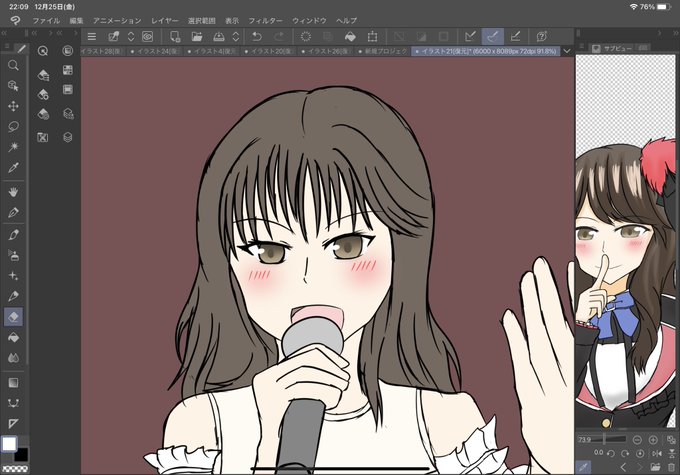Viewport: 680px width, 475px height.
Task: Click the Undo arrow in command bar
Action: point(257,37)
